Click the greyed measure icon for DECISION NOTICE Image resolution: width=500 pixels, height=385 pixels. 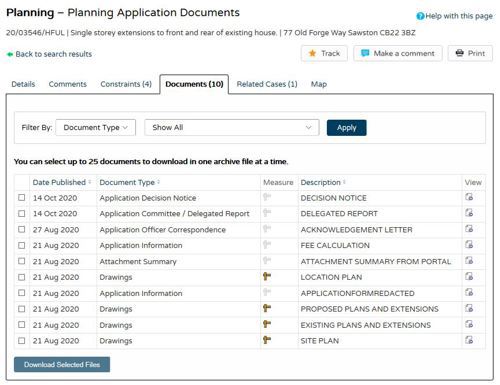[x=267, y=197]
